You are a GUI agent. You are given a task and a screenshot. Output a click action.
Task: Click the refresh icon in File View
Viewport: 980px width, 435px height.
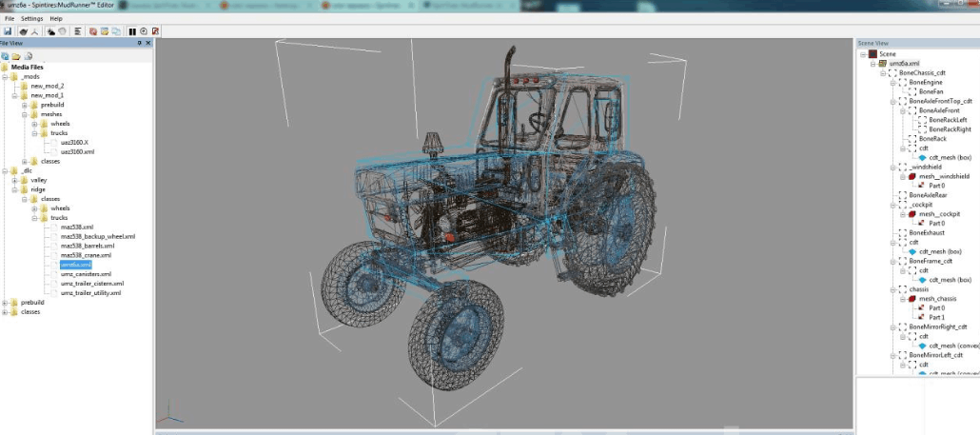5,56
